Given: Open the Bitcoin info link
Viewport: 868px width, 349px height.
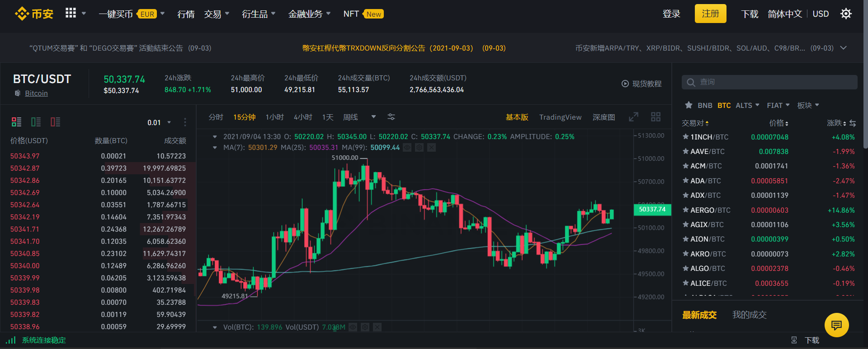Looking at the screenshot, I should pos(36,93).
